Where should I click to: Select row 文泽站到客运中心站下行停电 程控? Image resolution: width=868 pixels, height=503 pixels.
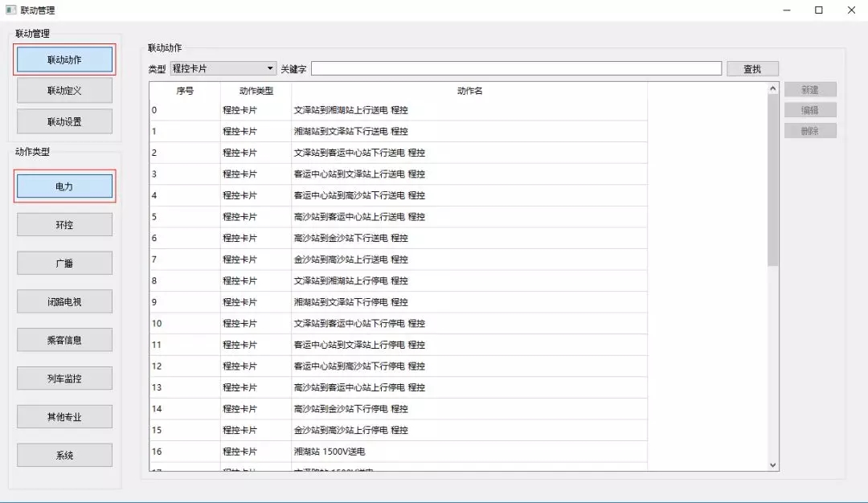(398, 323)
